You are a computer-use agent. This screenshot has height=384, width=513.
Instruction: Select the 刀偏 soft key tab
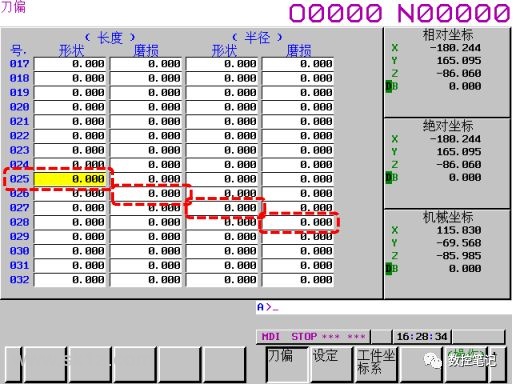(287, 364)
